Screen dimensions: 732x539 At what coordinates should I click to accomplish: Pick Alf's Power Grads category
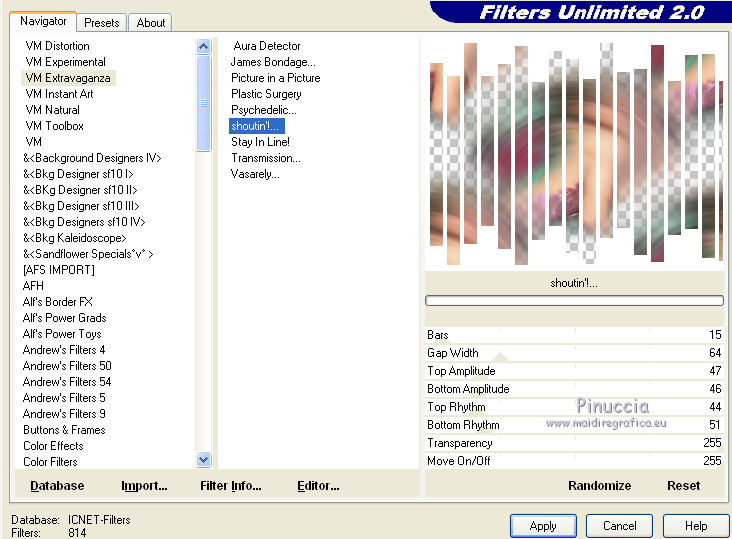coord(64,318)
